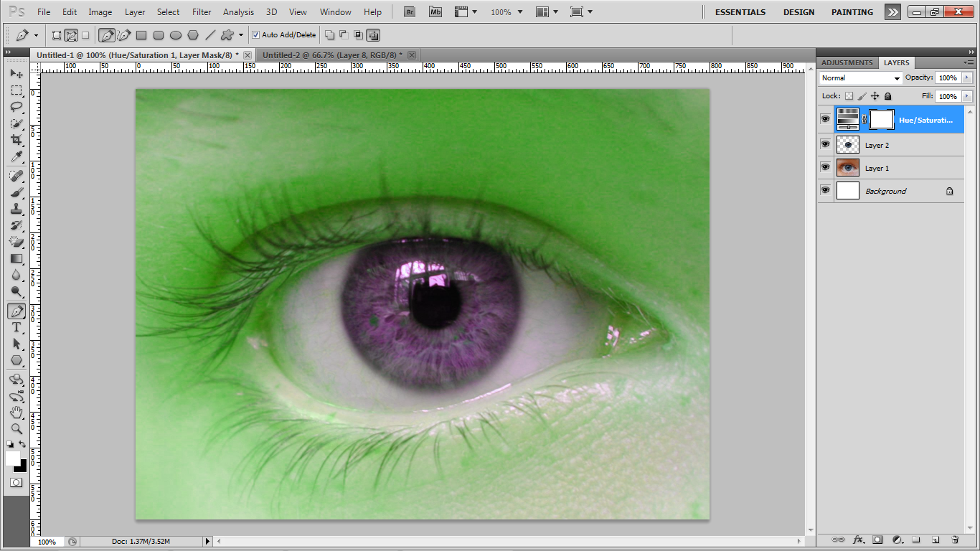
Task: Switch to the Untitled-2 document tab
Action: pyautogui.click(x=337, y=55)
